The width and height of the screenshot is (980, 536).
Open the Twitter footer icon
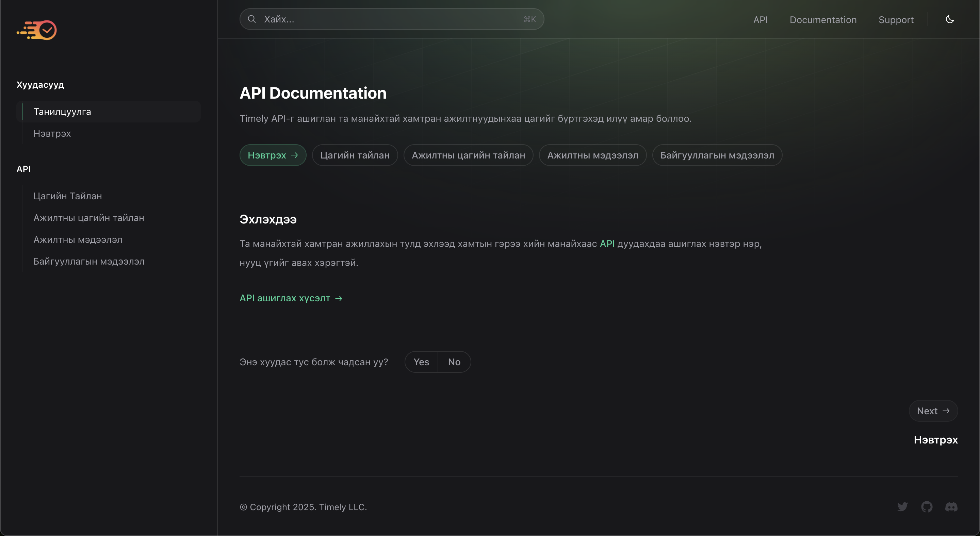tap(902, 507)
